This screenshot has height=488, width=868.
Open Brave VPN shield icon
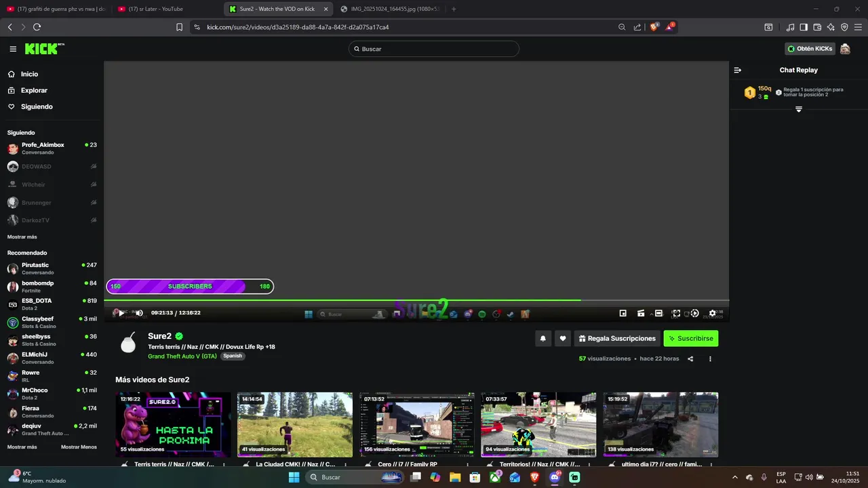(x=844, y=27)
